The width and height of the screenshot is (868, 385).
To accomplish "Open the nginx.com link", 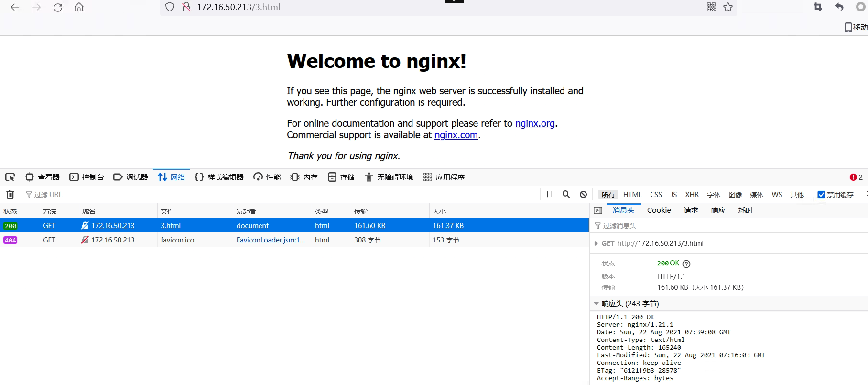I will click(x=456, y=135).
